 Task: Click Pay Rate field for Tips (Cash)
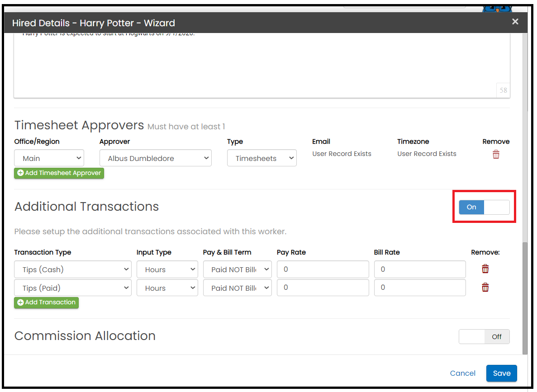point(323,269)
